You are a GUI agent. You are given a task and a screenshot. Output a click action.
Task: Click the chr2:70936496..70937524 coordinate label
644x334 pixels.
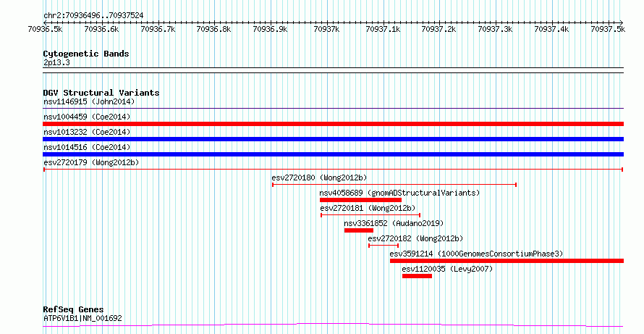pyautogui.click(x=93, y=16)
